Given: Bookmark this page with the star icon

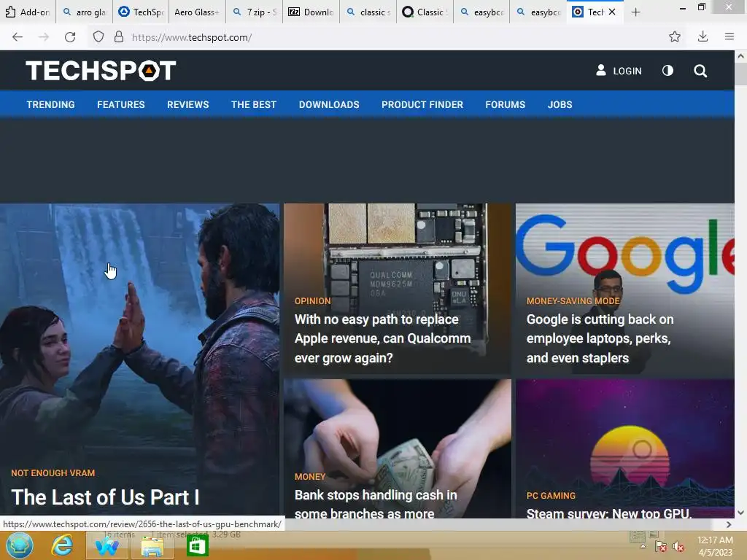Looking at the screenshot, I should click(675, 36).
